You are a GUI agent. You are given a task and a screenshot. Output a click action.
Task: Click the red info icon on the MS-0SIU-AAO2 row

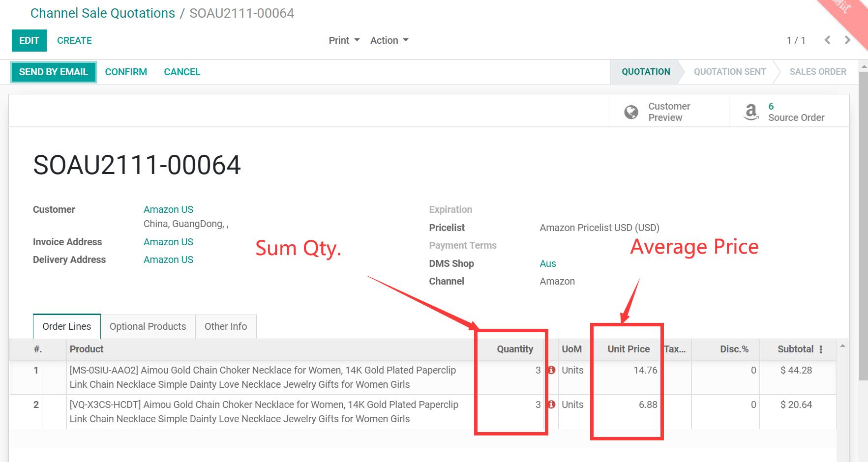[551, 370]
